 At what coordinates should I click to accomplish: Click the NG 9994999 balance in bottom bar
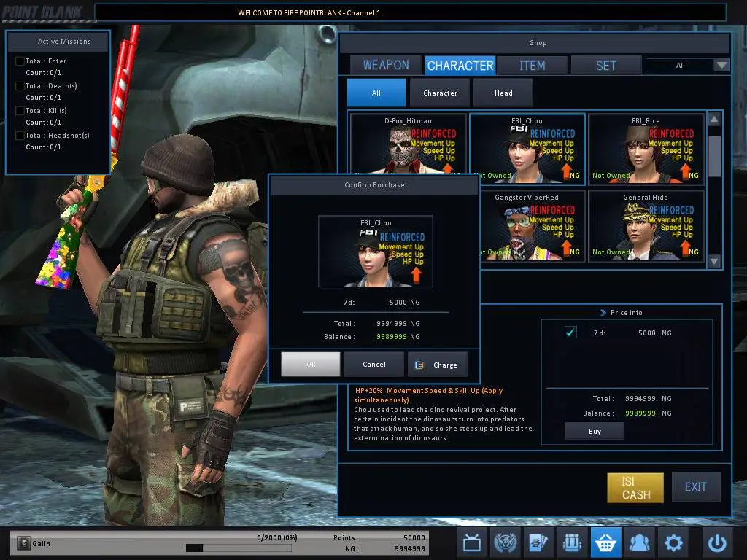(410, 548)
